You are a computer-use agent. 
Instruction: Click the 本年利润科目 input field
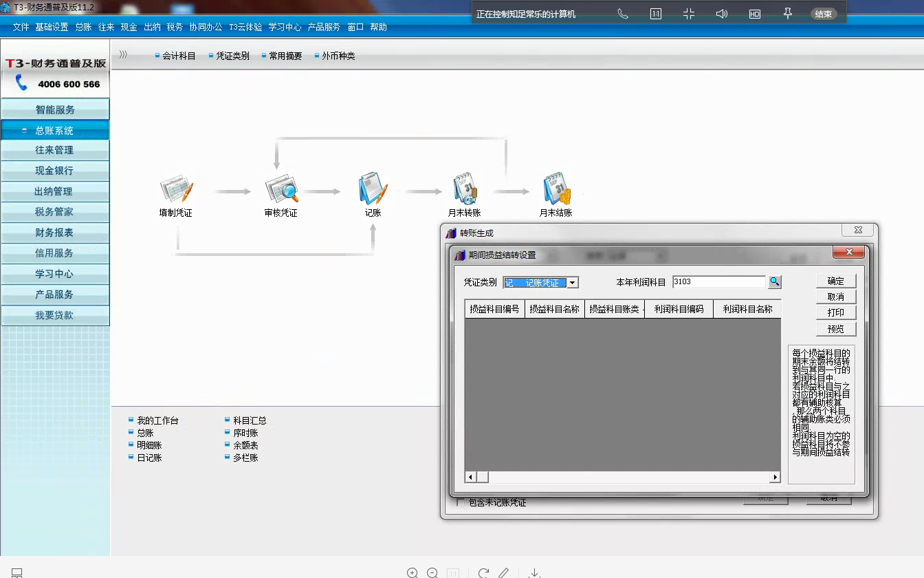point(718,281)
